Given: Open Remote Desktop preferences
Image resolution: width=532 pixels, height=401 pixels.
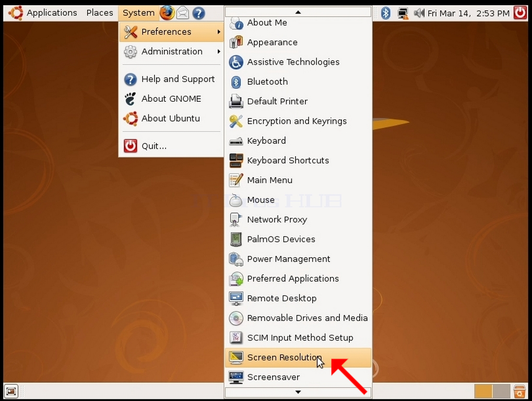Looking at the screenshot, I should (x=298, y=298).
